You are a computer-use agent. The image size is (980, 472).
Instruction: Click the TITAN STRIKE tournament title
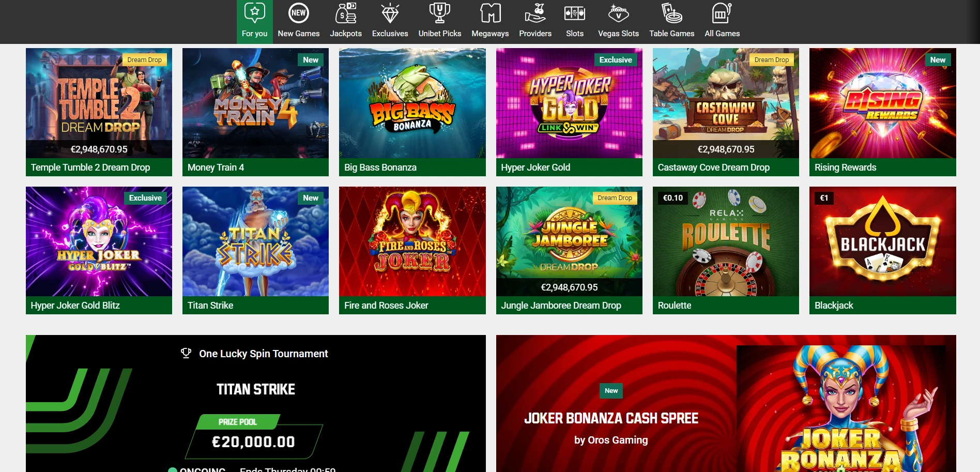point(256,389)
